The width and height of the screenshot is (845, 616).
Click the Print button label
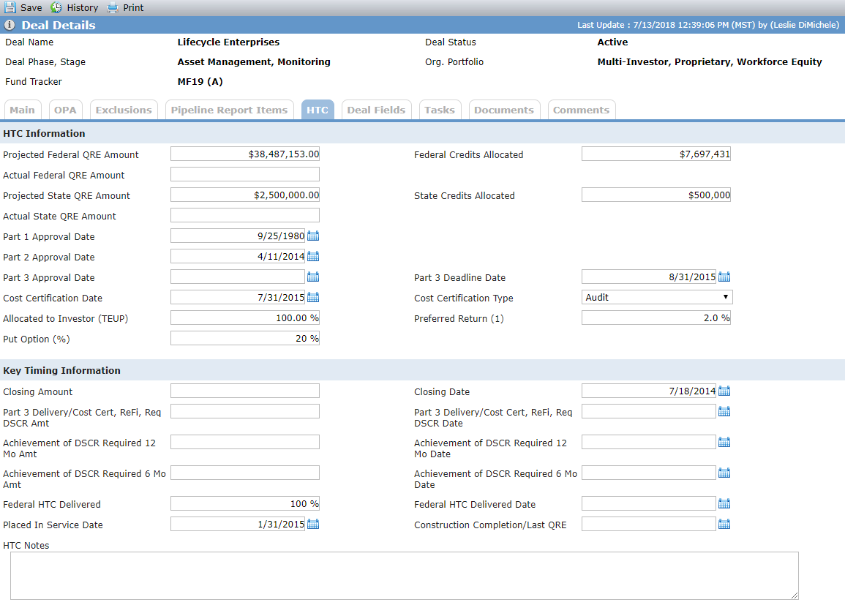click(133, 8)
